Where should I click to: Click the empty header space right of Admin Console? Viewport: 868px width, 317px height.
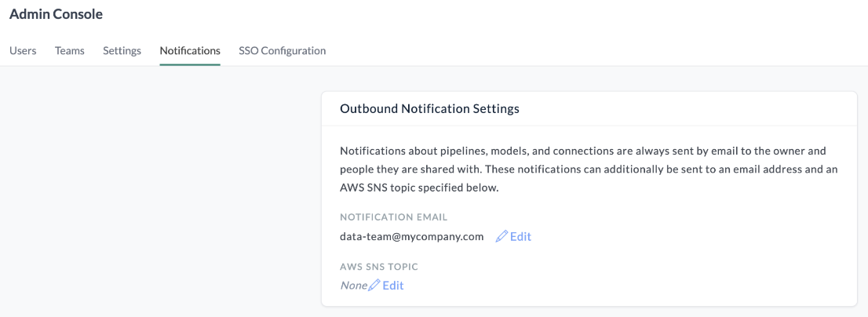tap(471, 14)
